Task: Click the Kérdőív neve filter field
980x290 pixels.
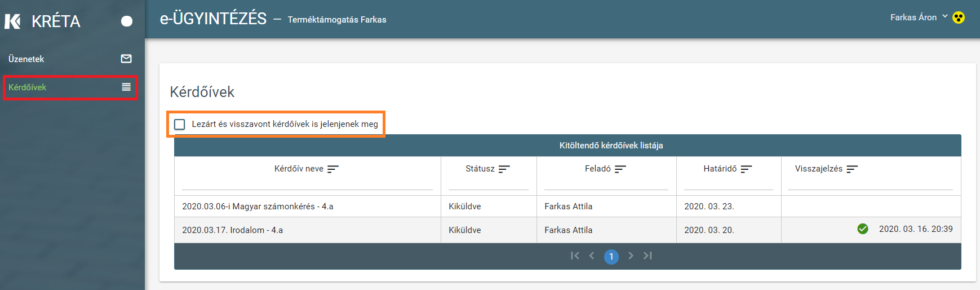Action: pyautogui.click(x=307, y=184)
